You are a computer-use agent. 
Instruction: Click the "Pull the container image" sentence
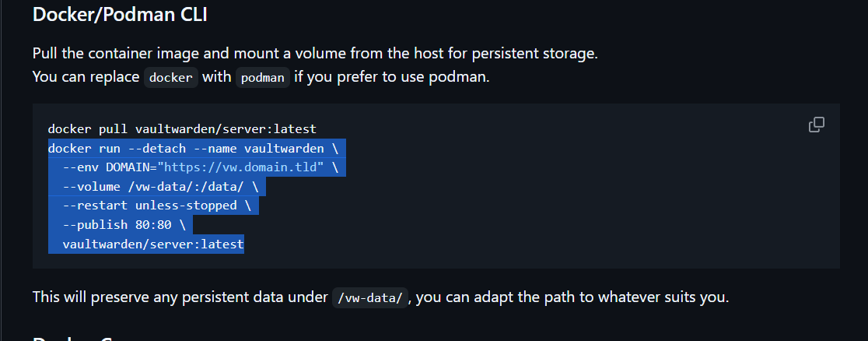(315, 54)
